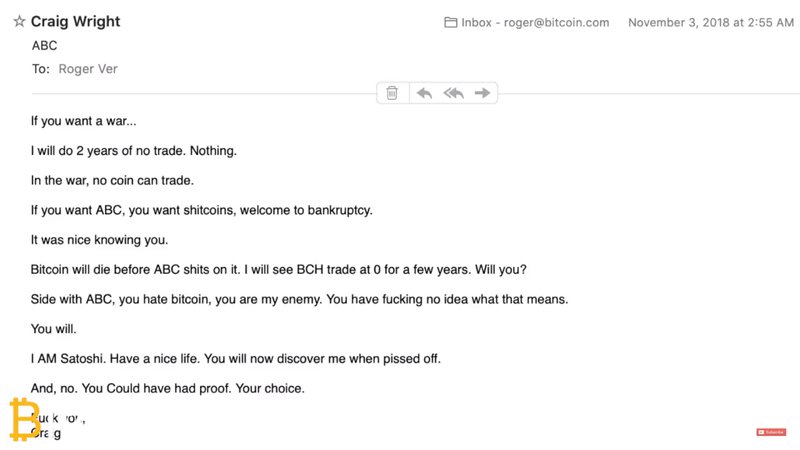Click the Inbox folder icon
The width and height of the screenshot is (800, 450).
451,23
